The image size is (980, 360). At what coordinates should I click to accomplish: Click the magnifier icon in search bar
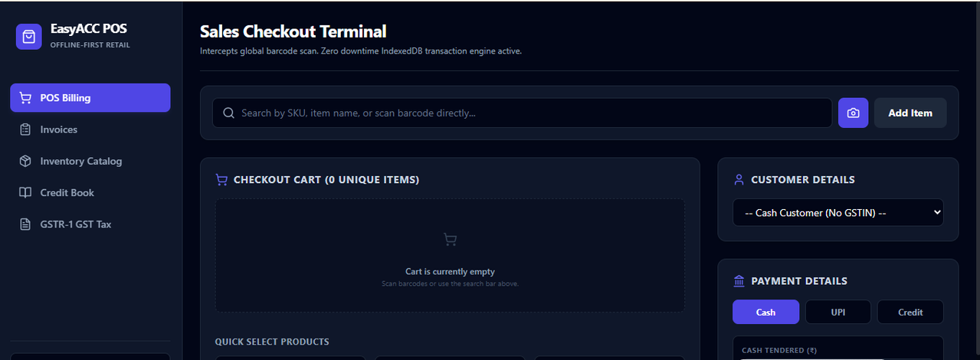tap(228, 113)
